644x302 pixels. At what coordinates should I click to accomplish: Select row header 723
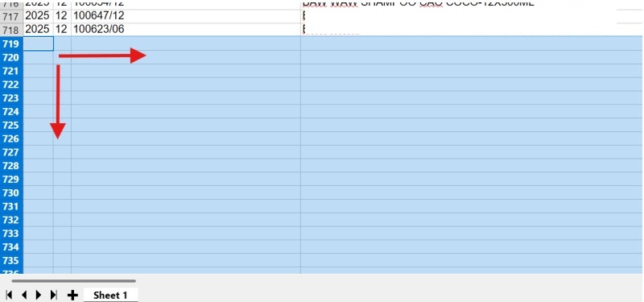[x=11, y=97]
